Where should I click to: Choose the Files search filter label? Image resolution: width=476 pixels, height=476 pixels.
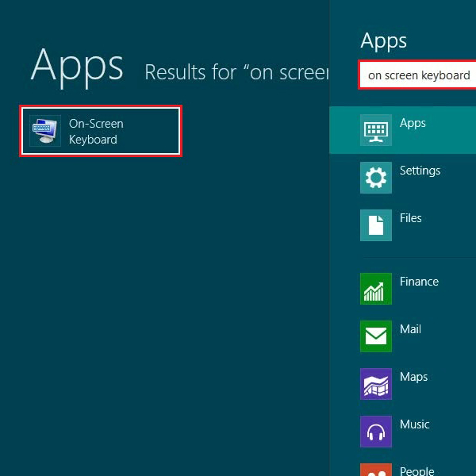(x=410, y=218)
